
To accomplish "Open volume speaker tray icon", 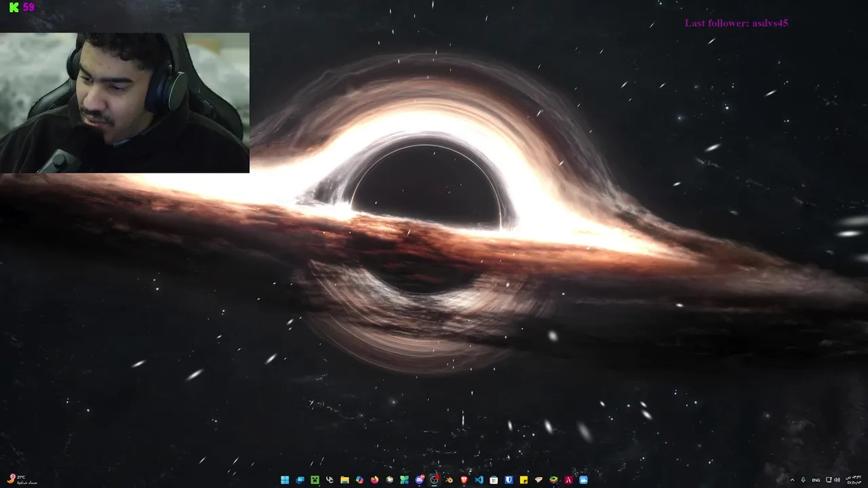I will tap(837, 480).
